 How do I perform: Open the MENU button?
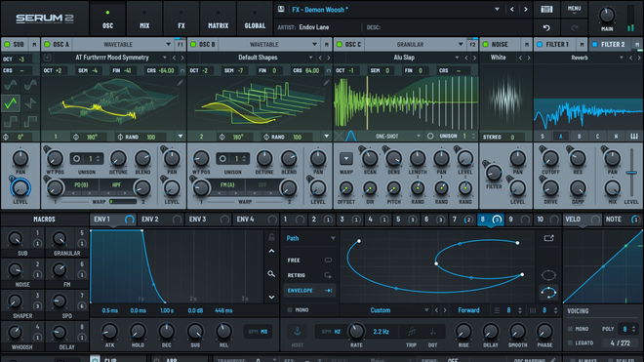pos(574,9)
